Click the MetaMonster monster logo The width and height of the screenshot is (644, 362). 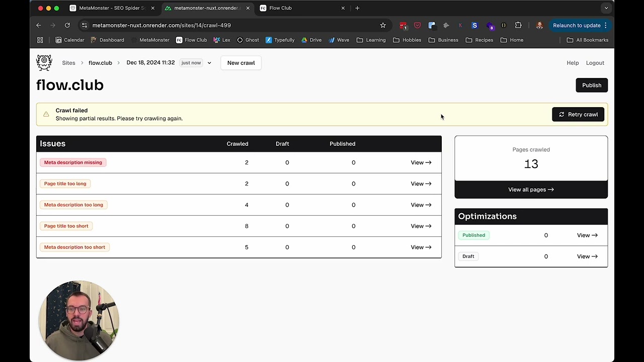point(44,63)
